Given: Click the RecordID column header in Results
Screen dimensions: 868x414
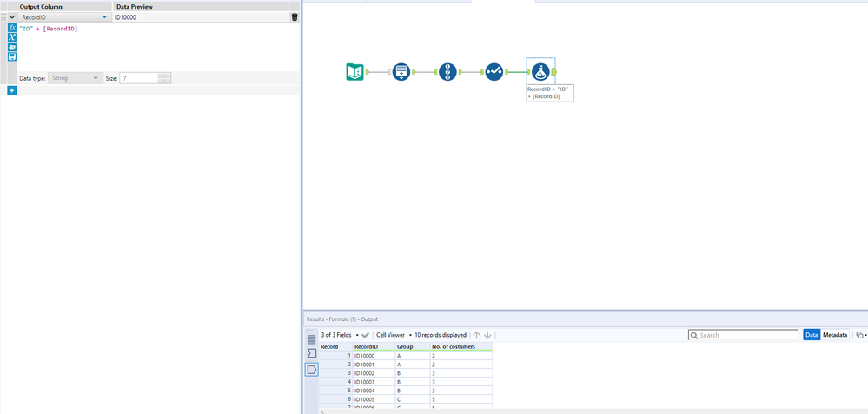Looking at the screenshot, I should click(x=374, y=347).
